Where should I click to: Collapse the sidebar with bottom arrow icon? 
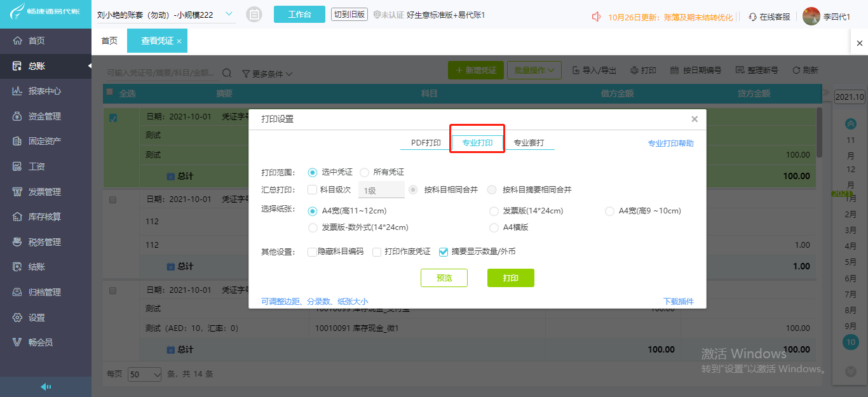tap(46, 386)
